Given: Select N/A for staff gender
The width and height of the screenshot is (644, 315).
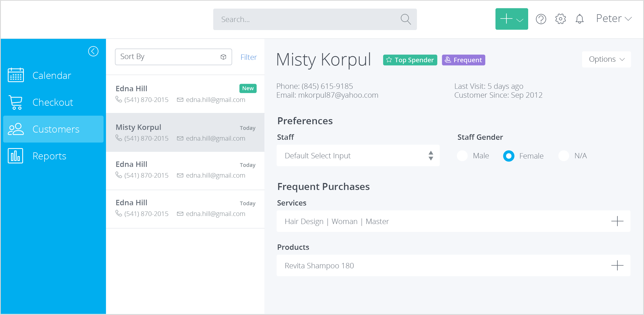Looking at the screenshot, I should tap(564, 156).
